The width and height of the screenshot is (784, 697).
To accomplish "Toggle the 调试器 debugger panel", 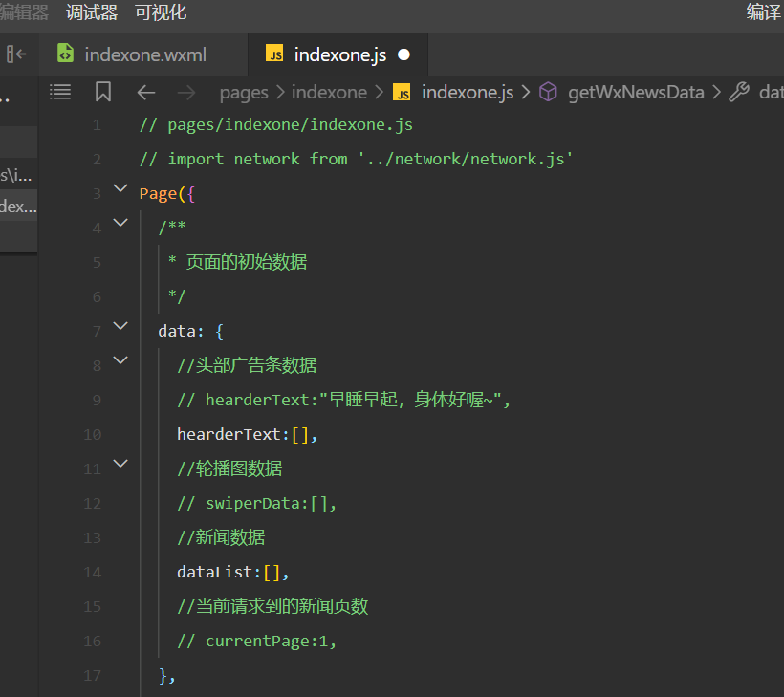I will [x=92, y=12].
